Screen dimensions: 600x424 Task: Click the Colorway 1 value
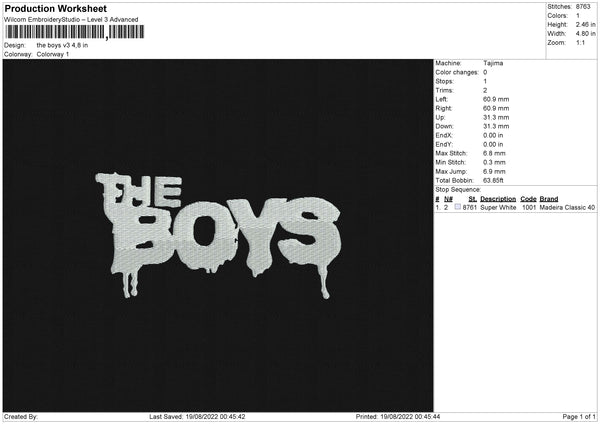[53, 54]
